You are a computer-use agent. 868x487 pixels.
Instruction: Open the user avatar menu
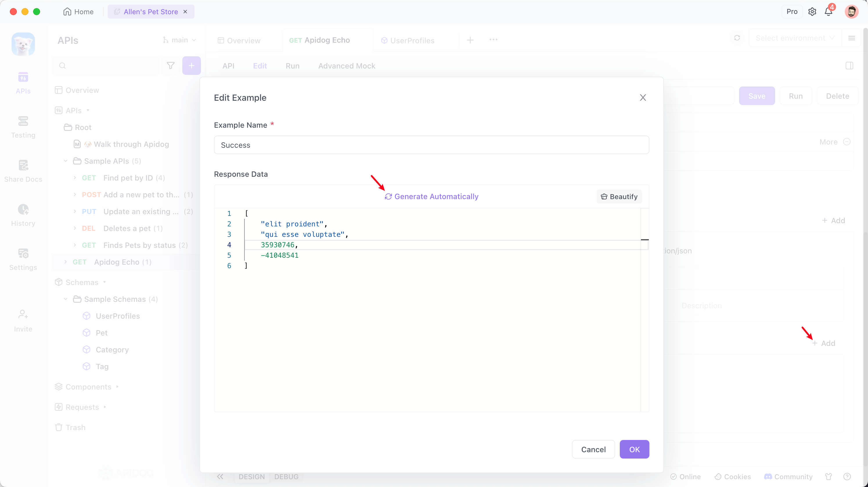click(x=851, y=12)
